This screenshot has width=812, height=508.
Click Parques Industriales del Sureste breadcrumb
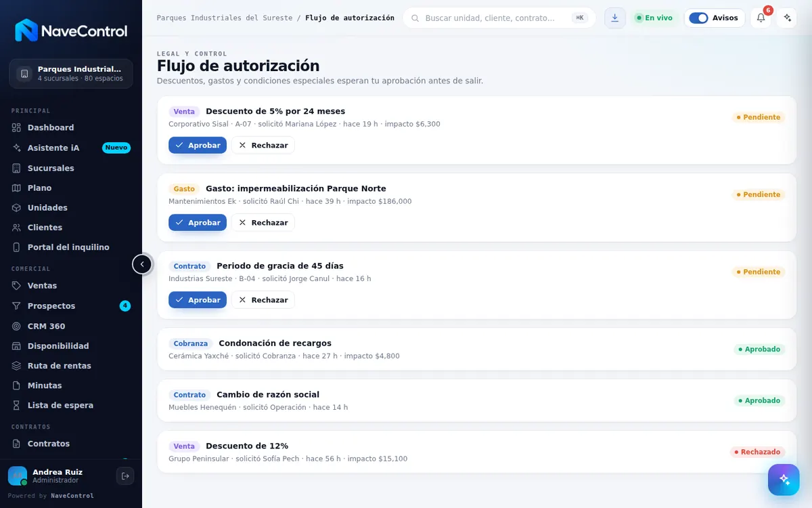coord(225,18)
